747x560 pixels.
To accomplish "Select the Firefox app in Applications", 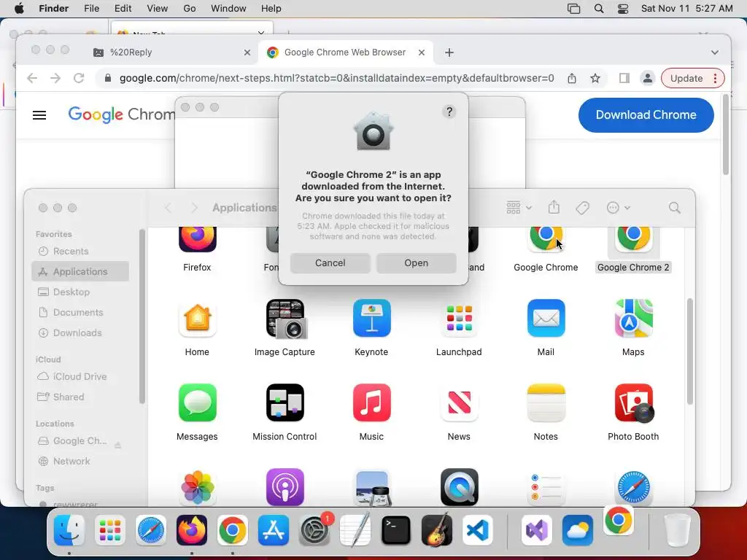I will click(x=197, y=239).
